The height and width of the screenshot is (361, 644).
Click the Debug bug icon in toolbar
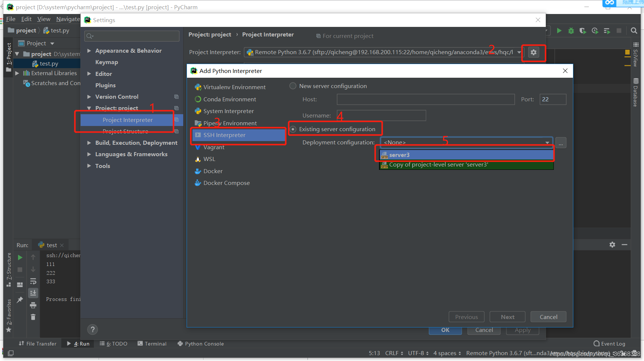571,31
